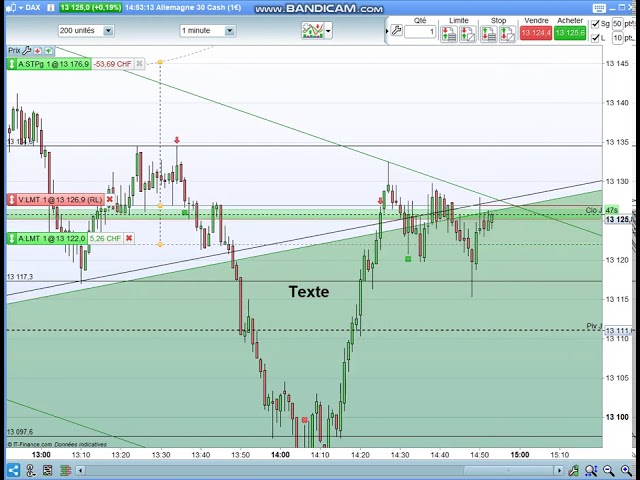Open the order panel wrench settings
Screen dimensions: 640x480
[396, 31]
